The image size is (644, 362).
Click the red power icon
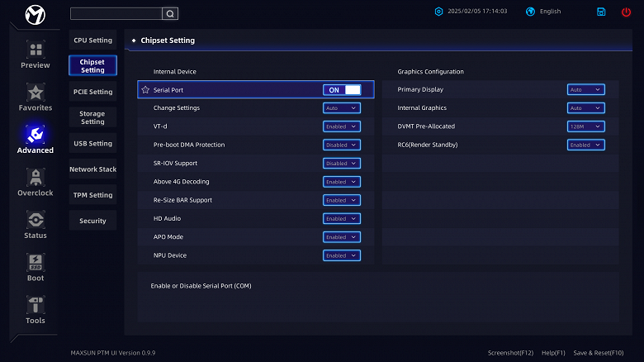[626, 12]
